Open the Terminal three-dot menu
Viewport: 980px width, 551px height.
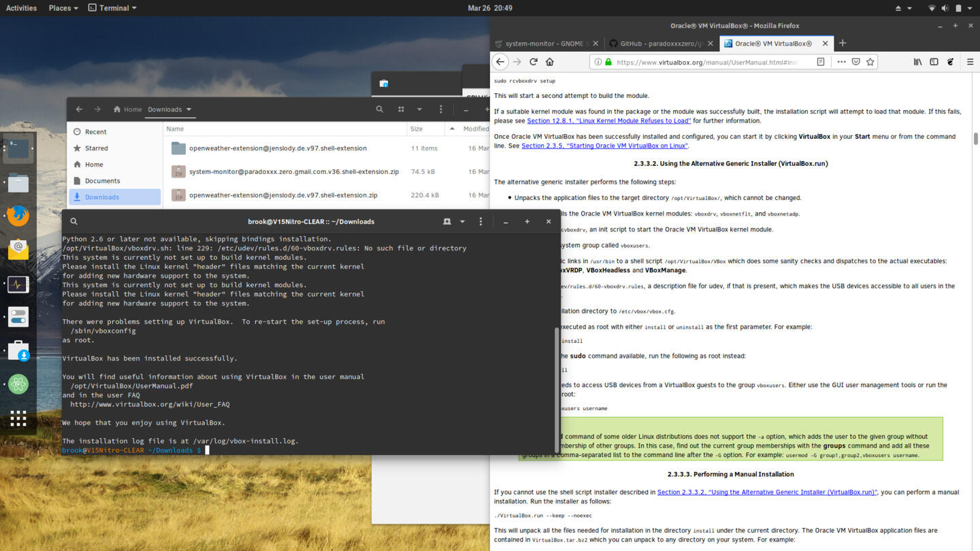tap(480, 221)
